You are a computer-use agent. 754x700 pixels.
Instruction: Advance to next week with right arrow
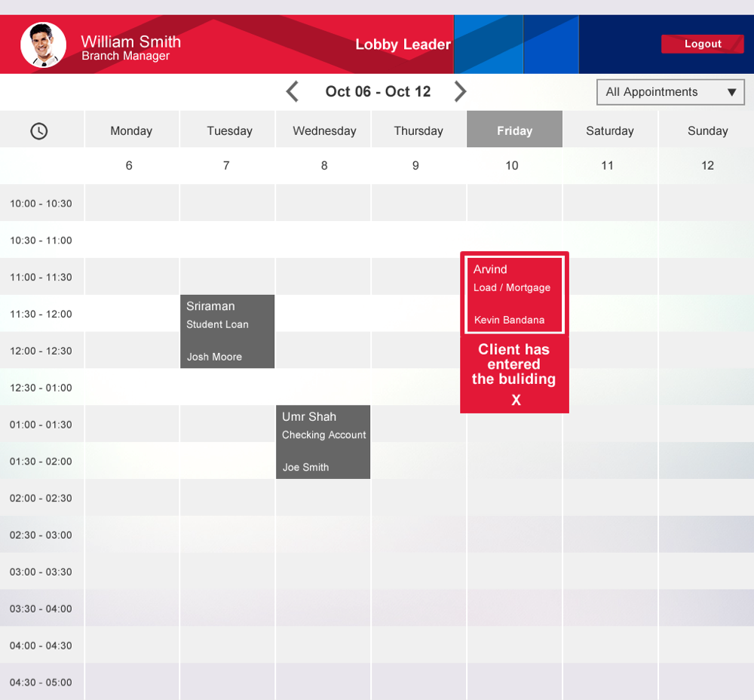coord(460,92)
